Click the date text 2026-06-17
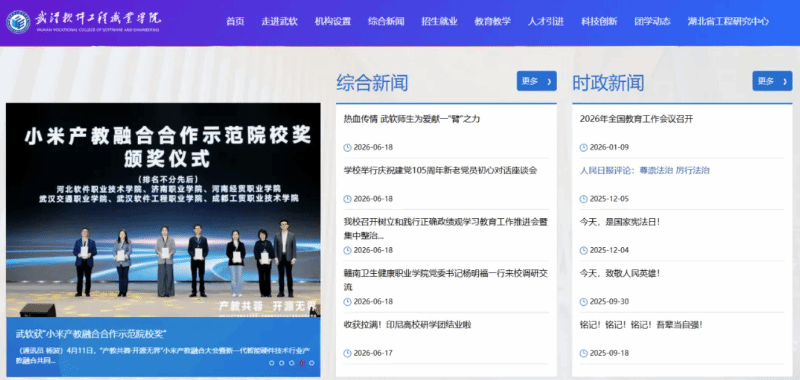 [x=373, y=353]
